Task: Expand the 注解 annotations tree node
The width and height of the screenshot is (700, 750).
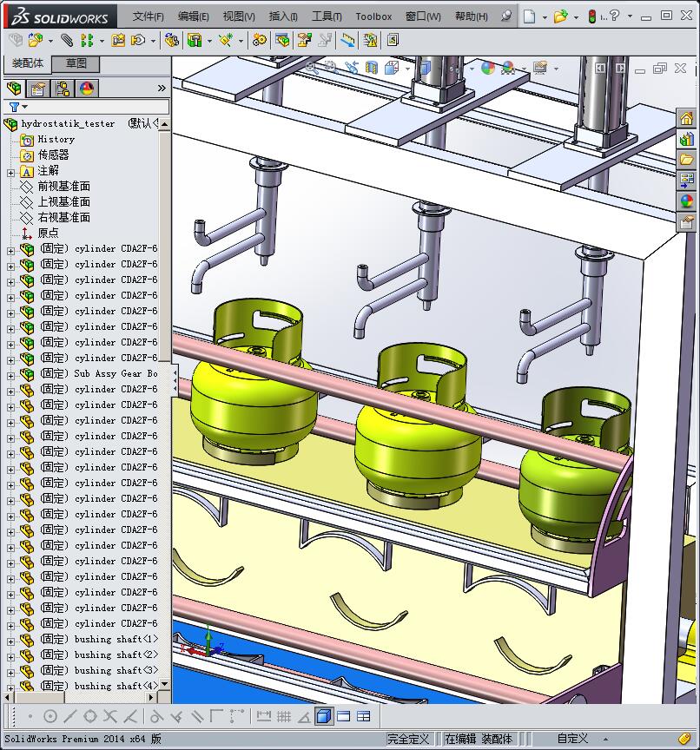Action: 10,171
